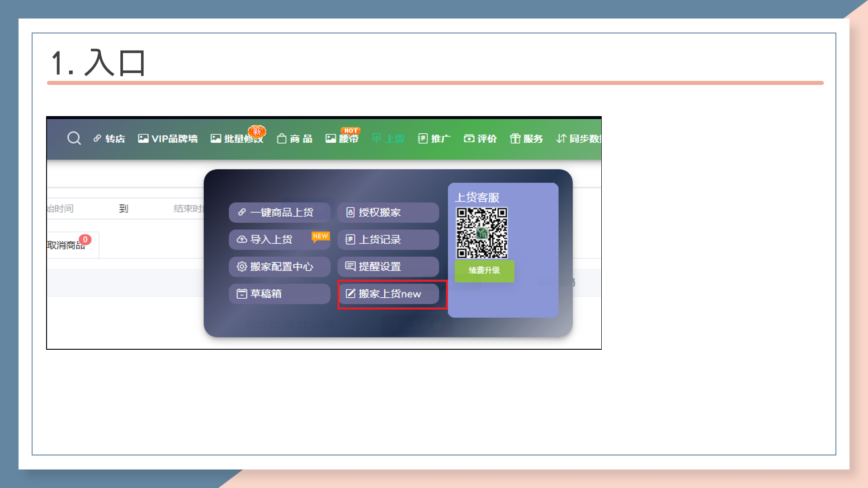This screenshot has width=868, height=488.
Task: Click the 一键商品上货 button
Action: (x=279, y=212)
